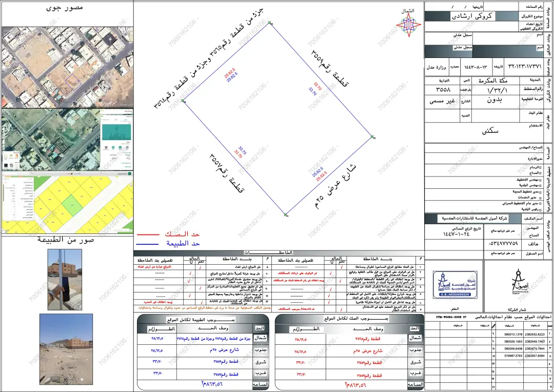Tick the مهندس البلدية checkbox
This screenshot has width=554, height=392.
540,185
